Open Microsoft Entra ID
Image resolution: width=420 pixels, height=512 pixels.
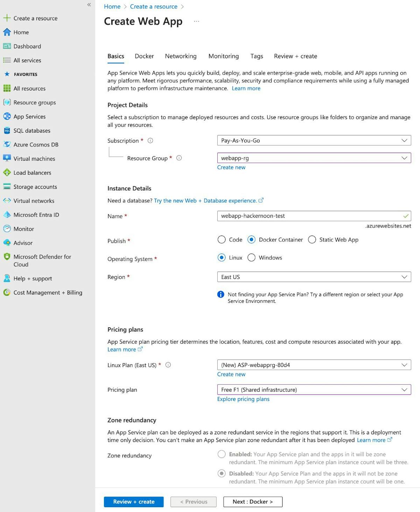[36, 215]
